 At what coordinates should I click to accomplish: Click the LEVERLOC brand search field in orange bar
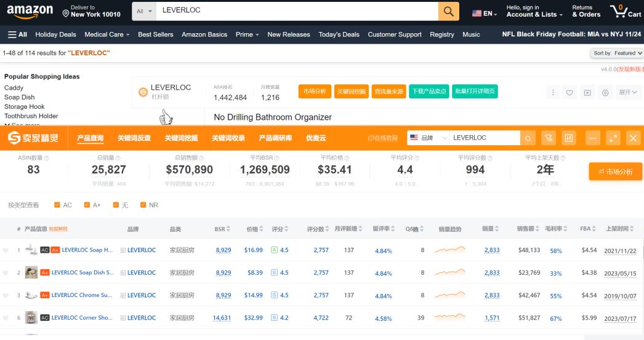[x=484, y=138]
